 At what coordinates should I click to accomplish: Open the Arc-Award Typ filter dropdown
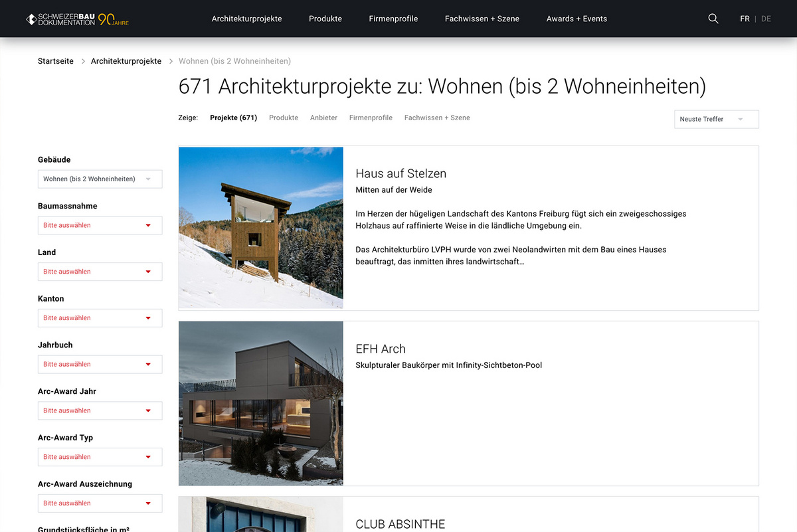pyautogui.click(x=100, y=457)
